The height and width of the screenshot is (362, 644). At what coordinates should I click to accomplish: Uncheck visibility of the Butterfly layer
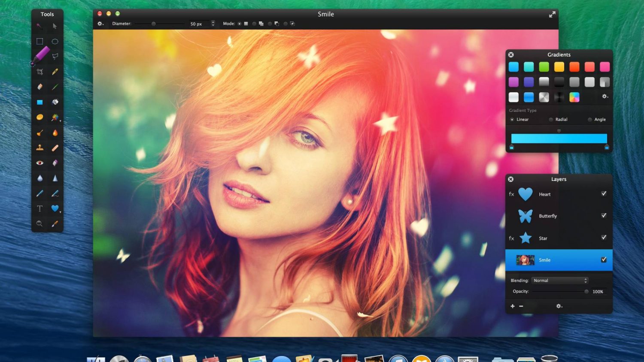pos(604,216)
